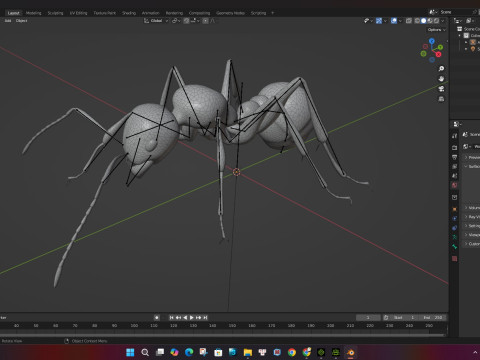Switch to the Modeling workspace tab

tap(33, 13)
